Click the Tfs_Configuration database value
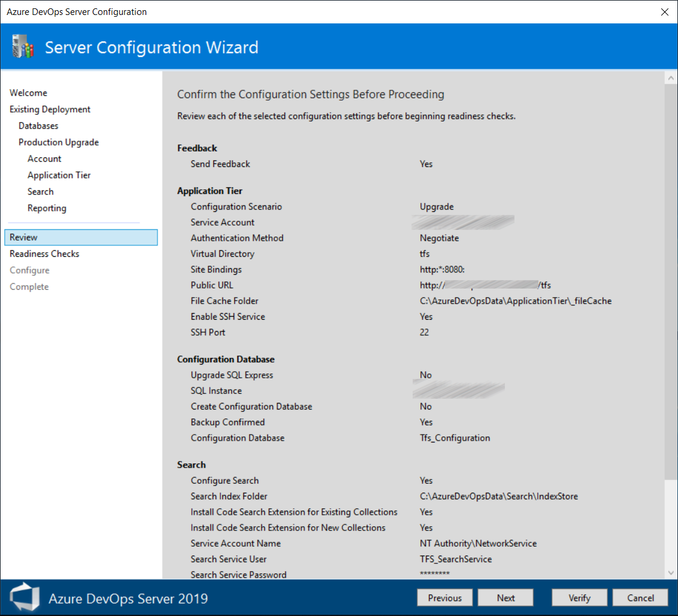The height and width of the screenshot is (616, 678). [455, 438]
